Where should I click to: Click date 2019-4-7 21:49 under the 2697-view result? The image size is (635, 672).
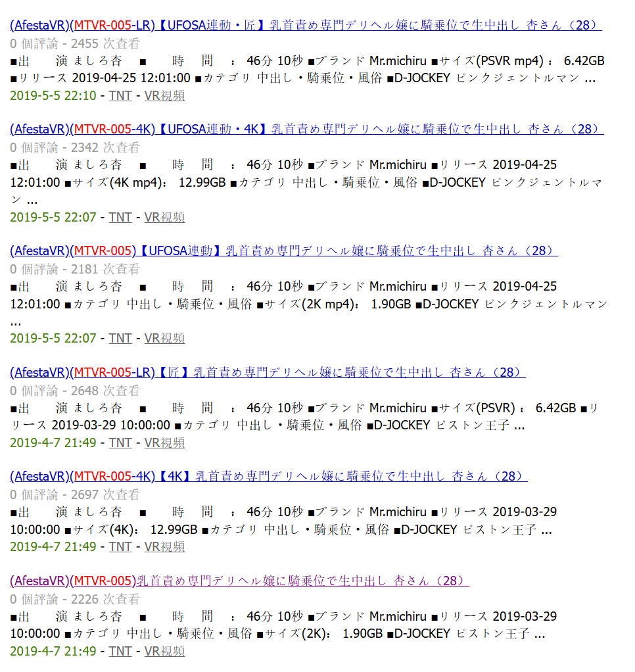point(53,547)
